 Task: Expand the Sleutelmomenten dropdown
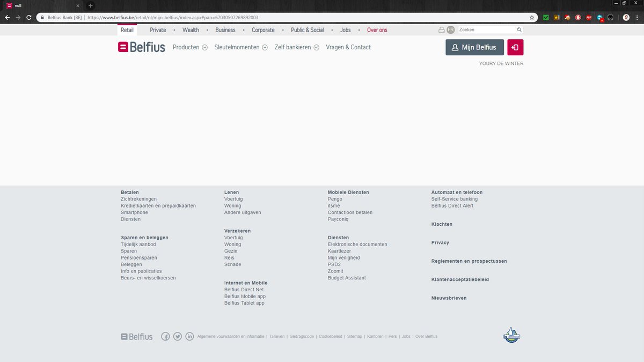241,47
